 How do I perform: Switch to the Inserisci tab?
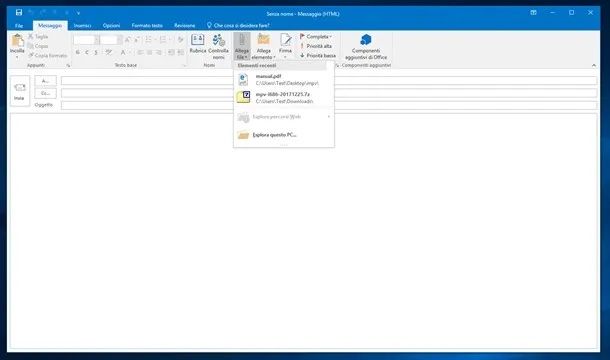pos(82,25)
